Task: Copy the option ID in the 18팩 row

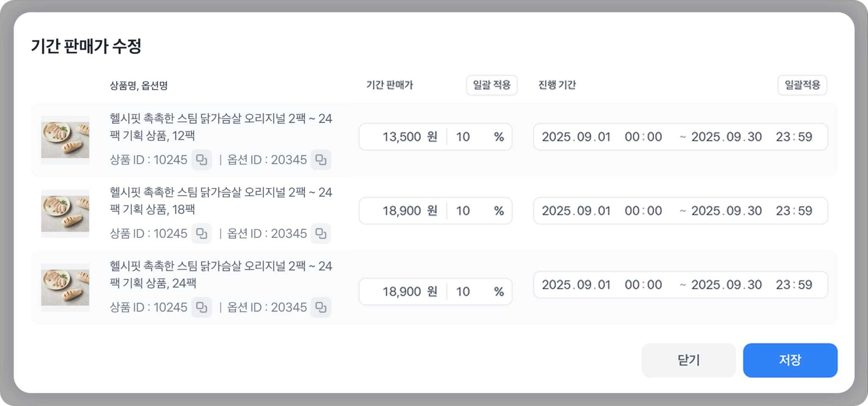Action: point(321,234)
